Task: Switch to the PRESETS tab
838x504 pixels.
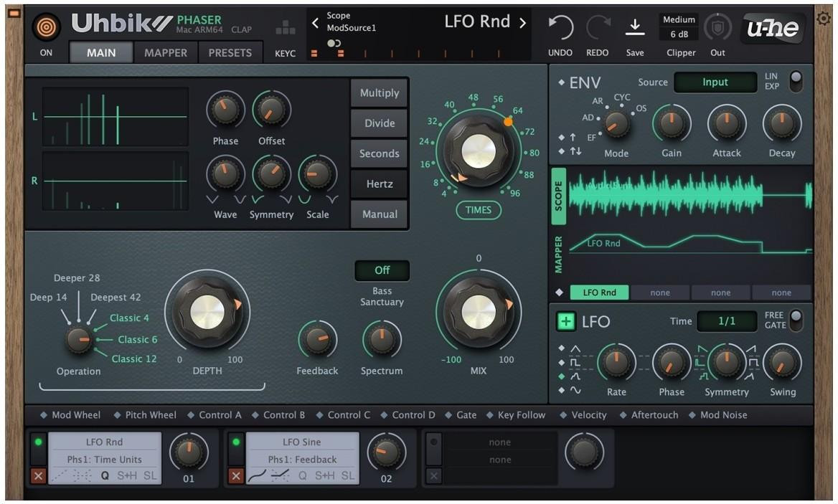Action: [230, 53]
